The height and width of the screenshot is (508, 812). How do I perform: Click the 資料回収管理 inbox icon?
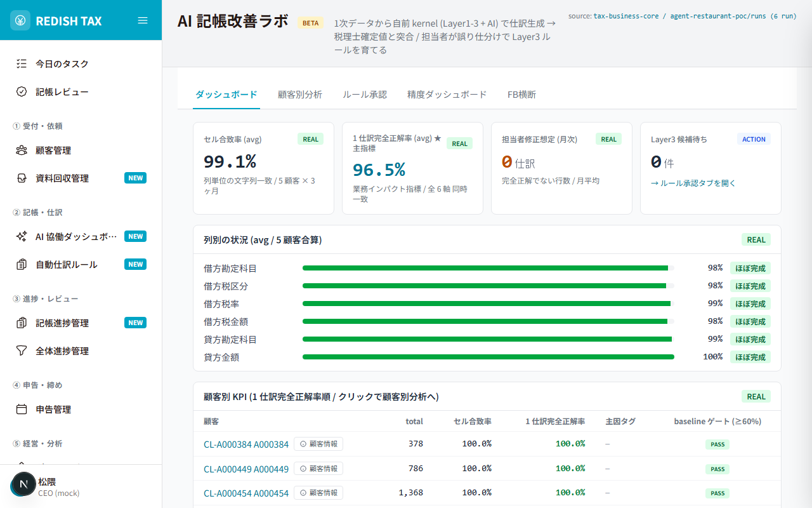click(22, 178)
